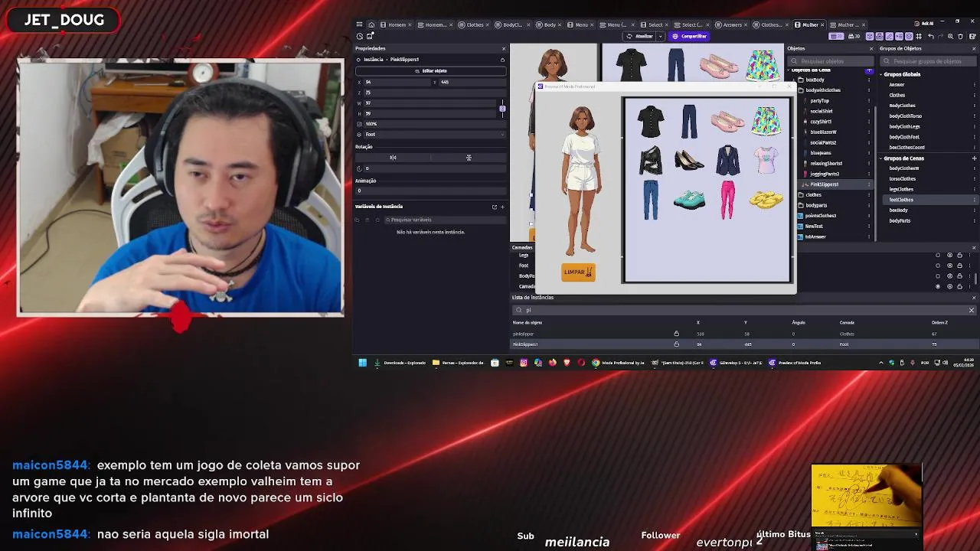Image resolution: width=980 pixels, height=551 pixels.
Task: Select the Foot layer radio button
Action: (938, 266)
